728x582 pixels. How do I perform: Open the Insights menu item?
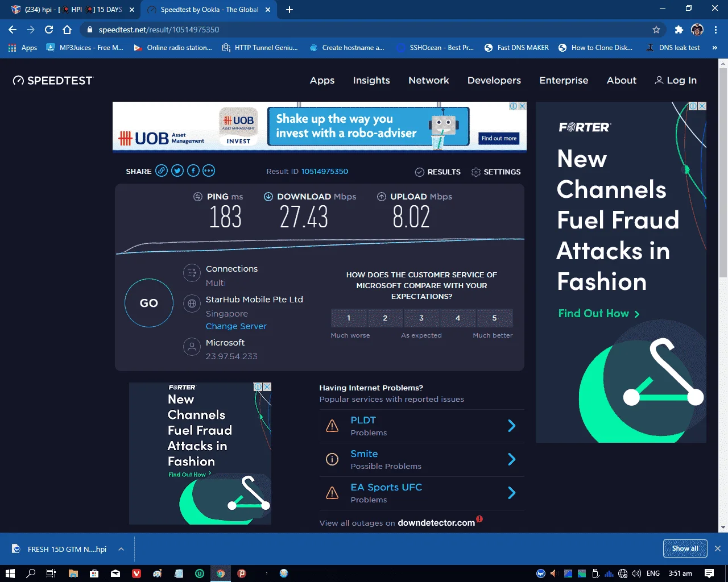371,81
